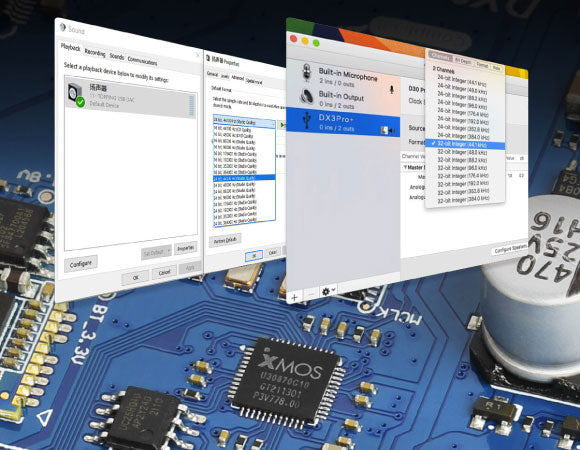Viewport: 580px width, 450px height.
Task: Open the gear actions dropdown menu
Action: tap(328, 291)
